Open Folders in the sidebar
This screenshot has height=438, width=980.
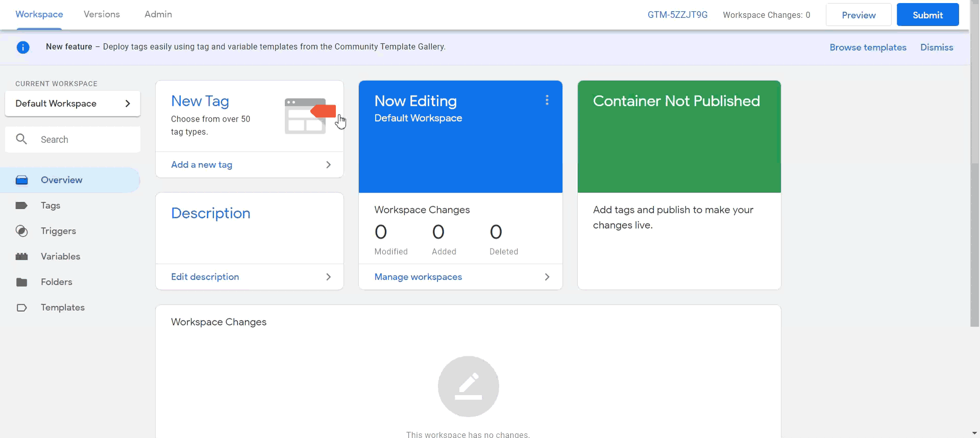click(x=70, y=282)
